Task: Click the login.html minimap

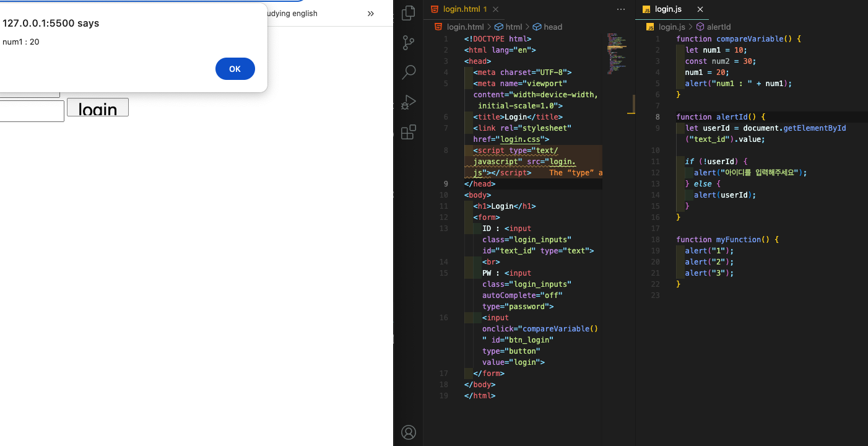Action: click(617, 55)
